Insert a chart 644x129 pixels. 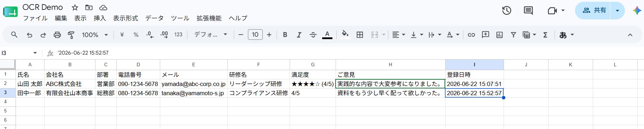[x=500, y=35]
